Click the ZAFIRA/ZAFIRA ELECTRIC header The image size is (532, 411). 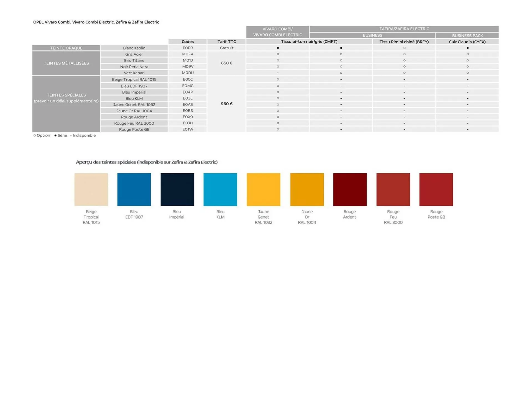[x=404, y=29]
